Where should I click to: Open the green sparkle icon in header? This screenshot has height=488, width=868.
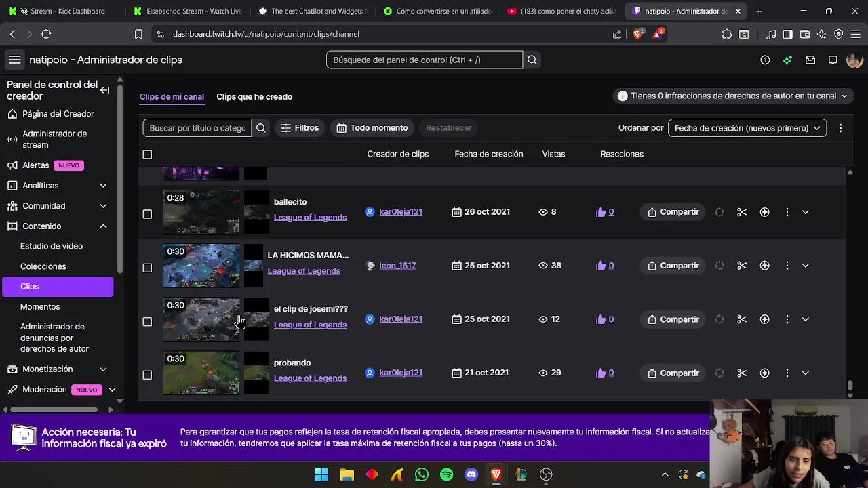coord(787,60)
